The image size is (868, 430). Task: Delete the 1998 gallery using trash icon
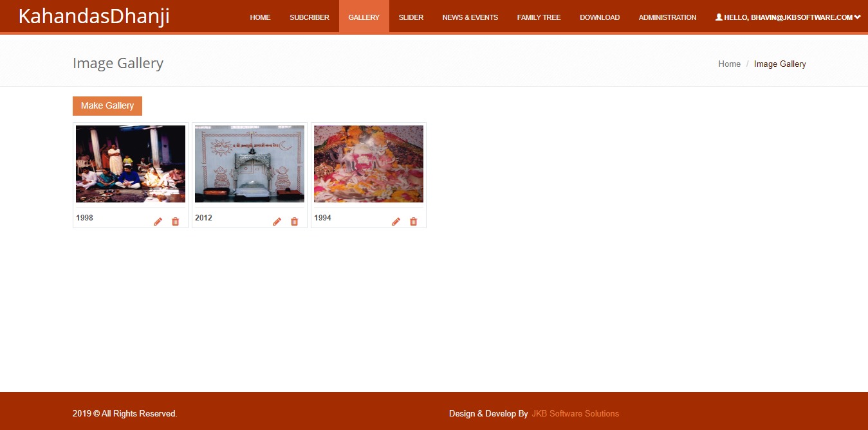(176, 222)
